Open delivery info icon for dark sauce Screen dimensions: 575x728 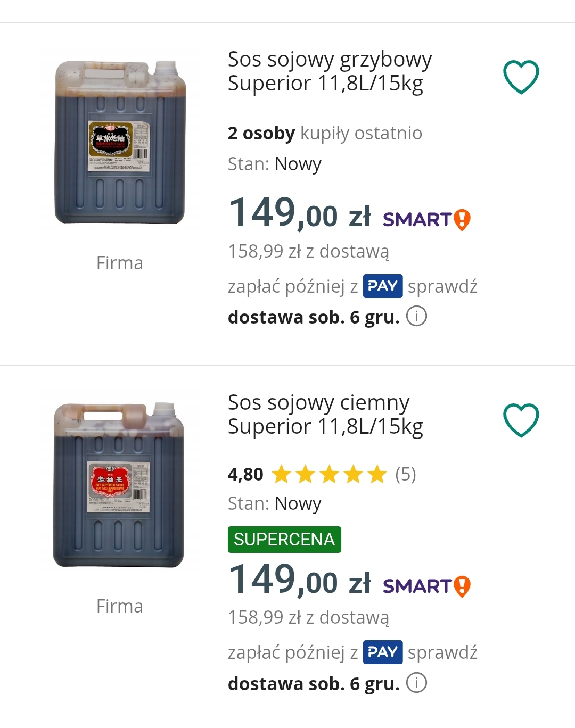coord(416,682)
